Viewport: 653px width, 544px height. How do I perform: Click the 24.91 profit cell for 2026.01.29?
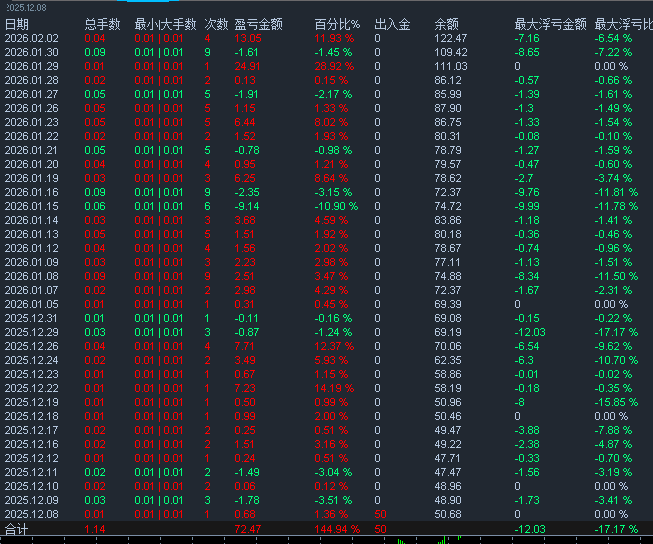pos(247,66)
